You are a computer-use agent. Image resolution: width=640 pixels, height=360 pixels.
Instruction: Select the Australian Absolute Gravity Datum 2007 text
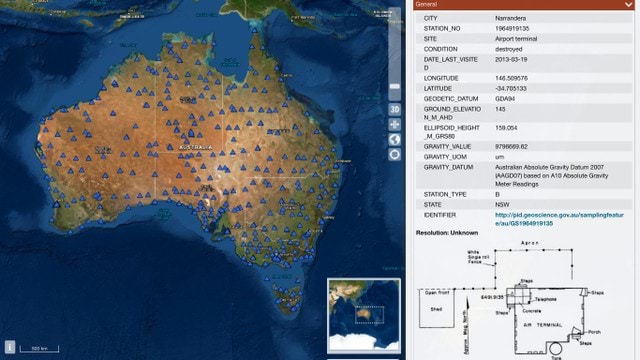[x=551, y=176]
